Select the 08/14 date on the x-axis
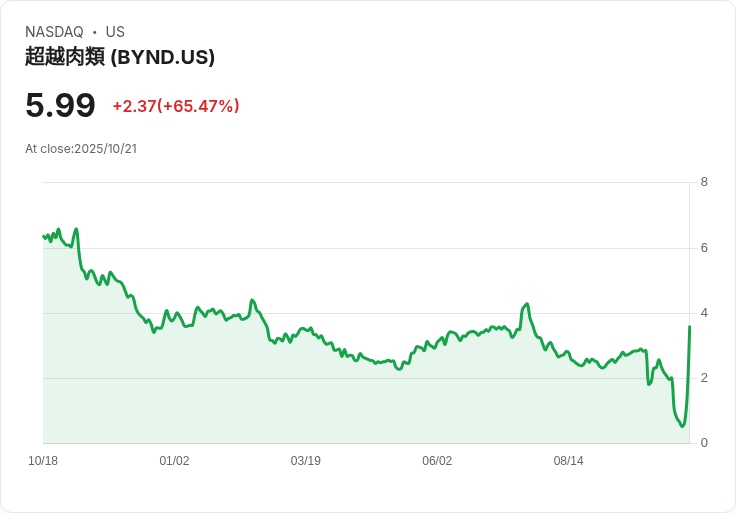The width and height of the screenshot is (736, 513). (568, 461)
